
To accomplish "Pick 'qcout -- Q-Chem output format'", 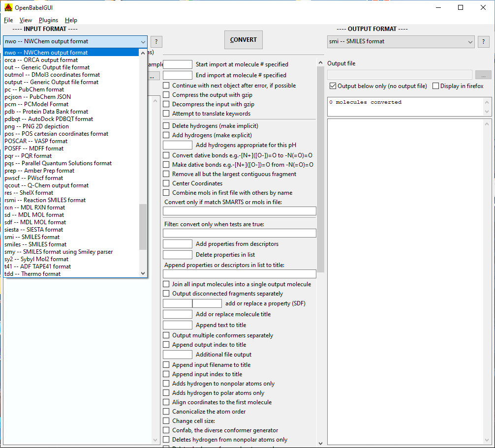I will pos(71,185).
